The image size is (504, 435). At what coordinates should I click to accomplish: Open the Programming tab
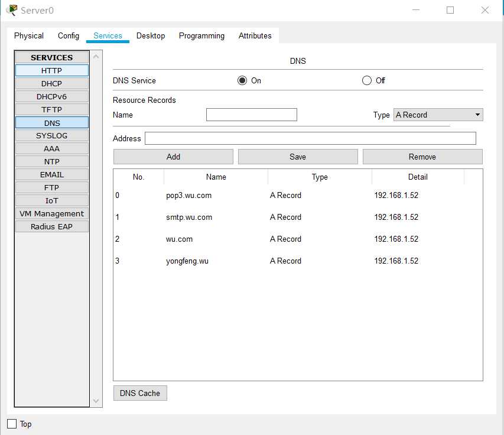[201, 35]
